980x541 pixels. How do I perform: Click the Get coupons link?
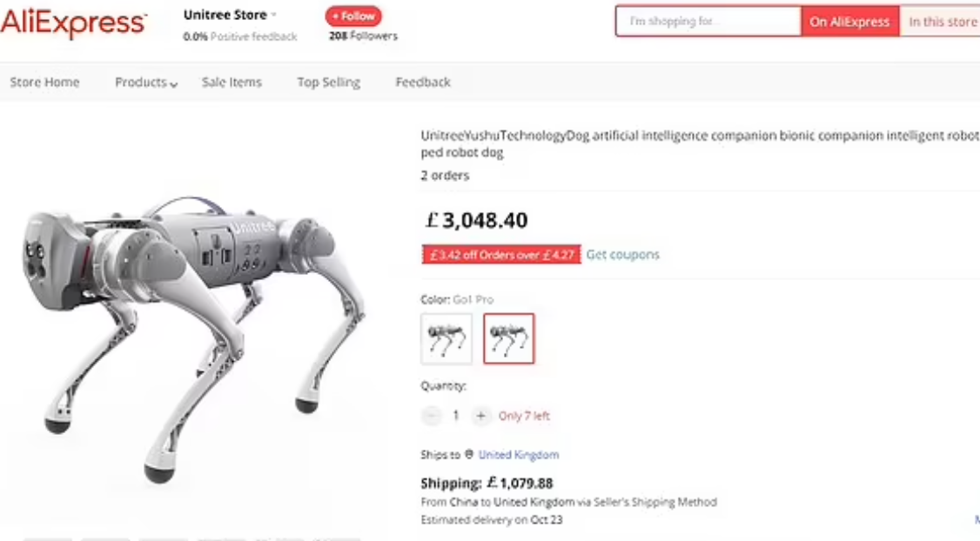click(623, 254)
